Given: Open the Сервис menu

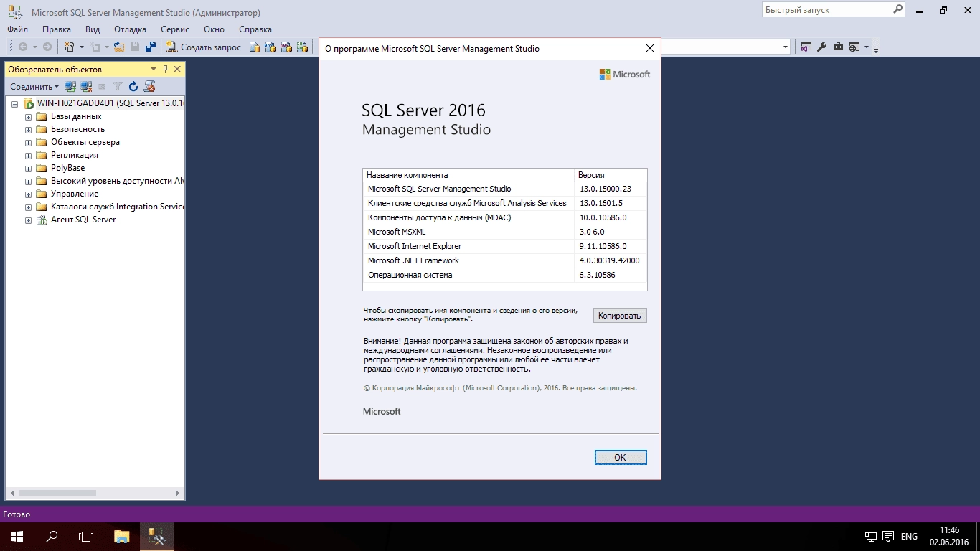Looking at the screenshot, I should coord(175,29).
